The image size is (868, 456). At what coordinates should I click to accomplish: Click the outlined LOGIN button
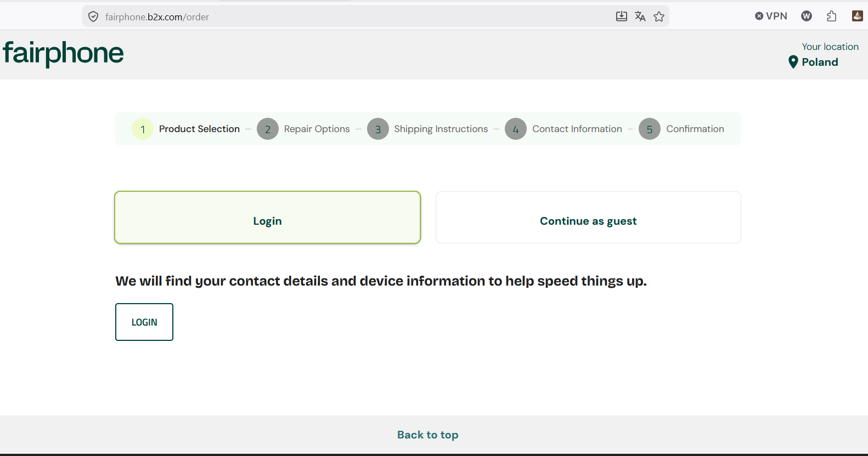pos(144,322)
